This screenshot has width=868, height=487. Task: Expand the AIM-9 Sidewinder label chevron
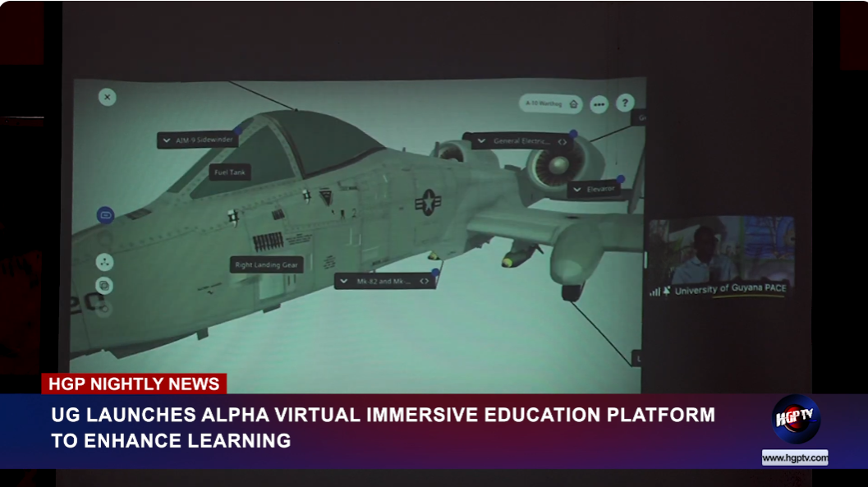point(166,140)
